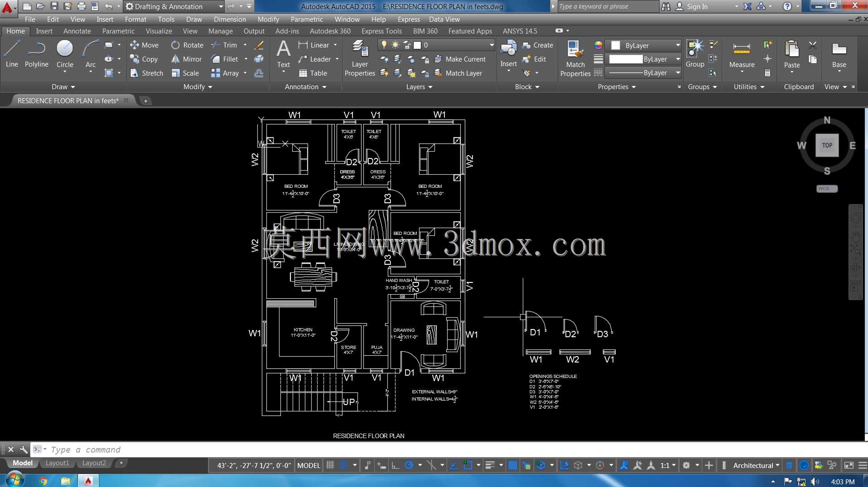
Task: Expand the Modify panel
Action: coord(198,87)
